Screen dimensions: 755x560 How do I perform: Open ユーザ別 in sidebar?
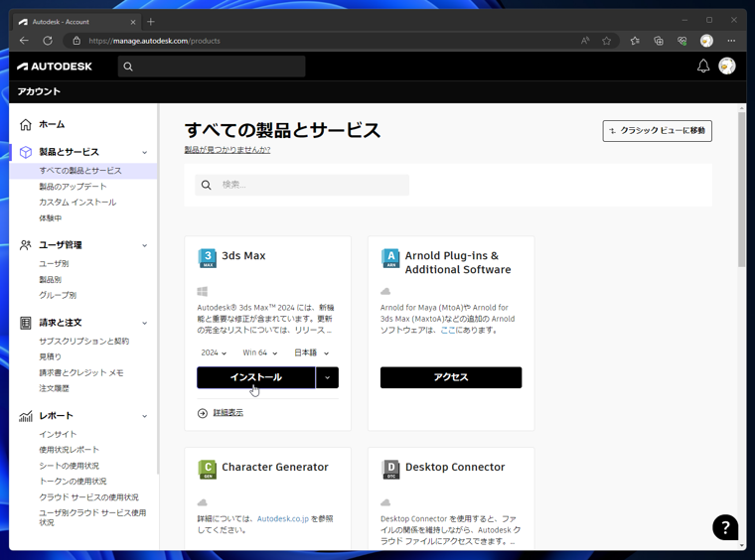[54, 264]
